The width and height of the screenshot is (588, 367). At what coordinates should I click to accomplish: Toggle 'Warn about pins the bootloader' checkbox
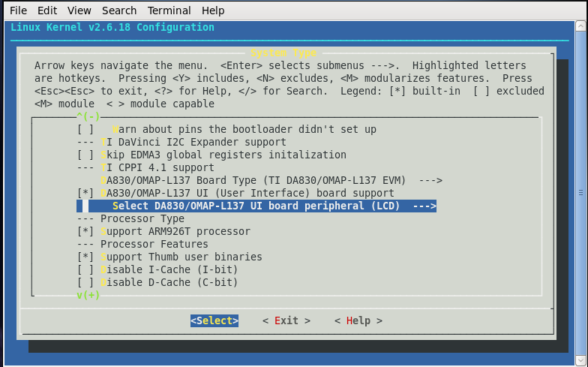point(85,129)
